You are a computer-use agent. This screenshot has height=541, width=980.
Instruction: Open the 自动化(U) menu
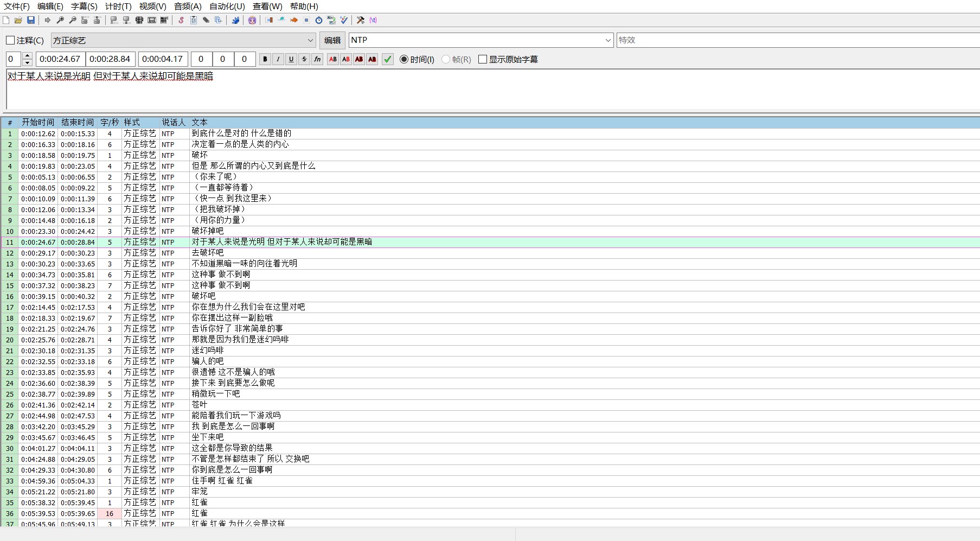click(x=227, y=7)
